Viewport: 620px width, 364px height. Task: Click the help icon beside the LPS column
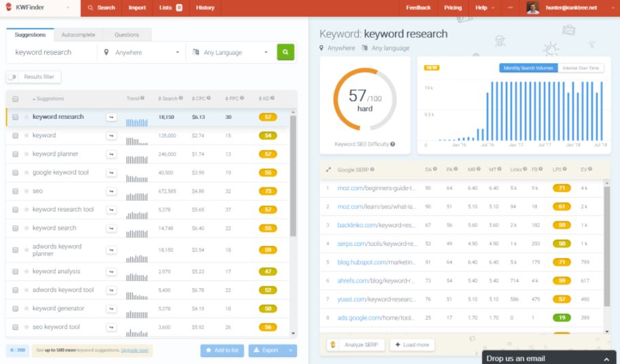click(565, 169)
